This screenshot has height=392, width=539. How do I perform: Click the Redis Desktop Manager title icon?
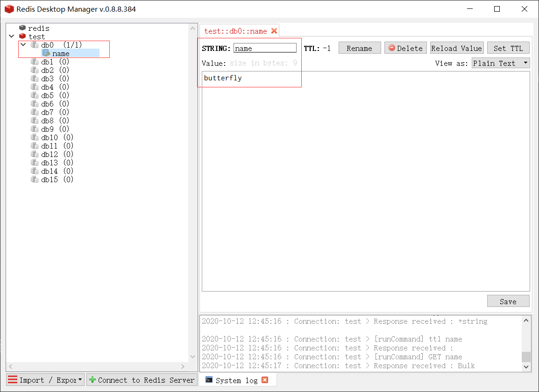[x=9, y=9]
